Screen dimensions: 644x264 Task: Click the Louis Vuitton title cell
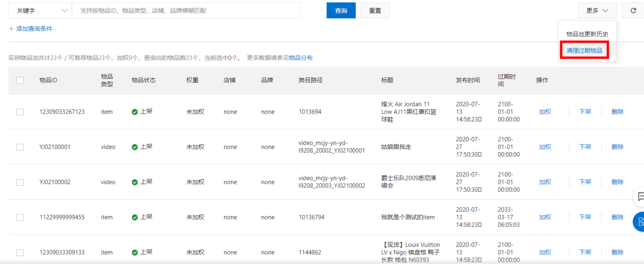[x=411, y=252]
